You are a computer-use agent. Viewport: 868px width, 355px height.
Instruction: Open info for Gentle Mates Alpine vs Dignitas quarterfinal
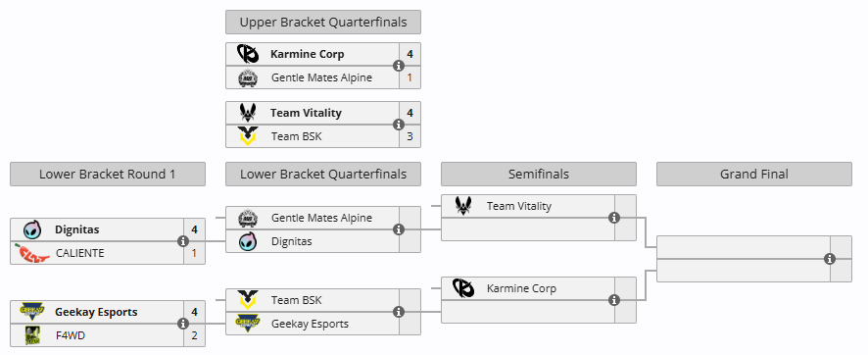[x=398, y=229]
